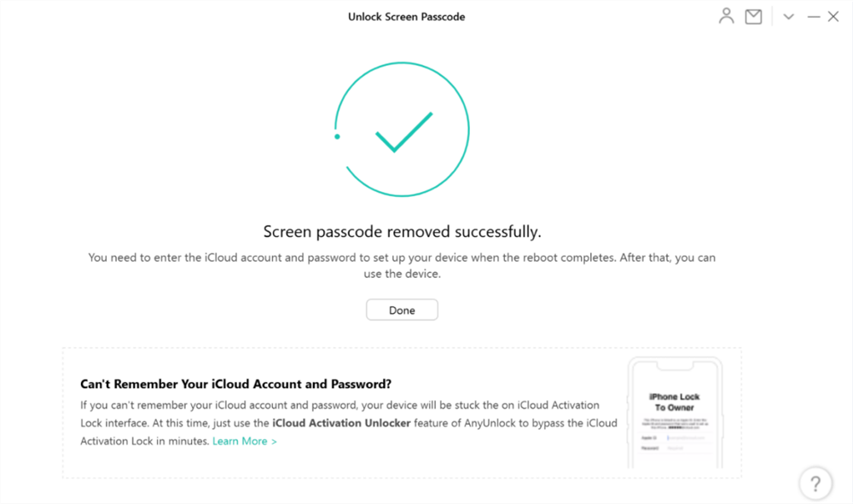
Task: Click the envelope feedback icon
Action: (753, 16)
